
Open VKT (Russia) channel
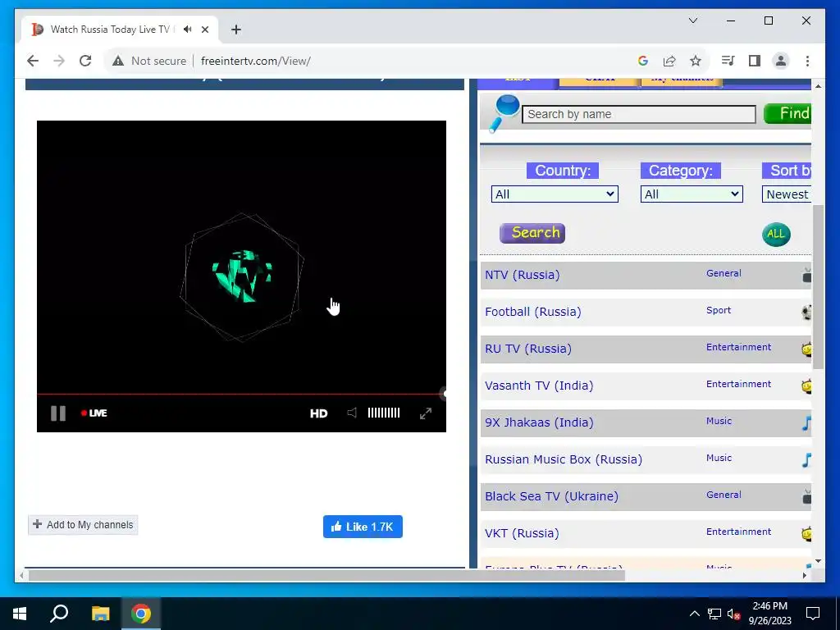click(522, 533)
